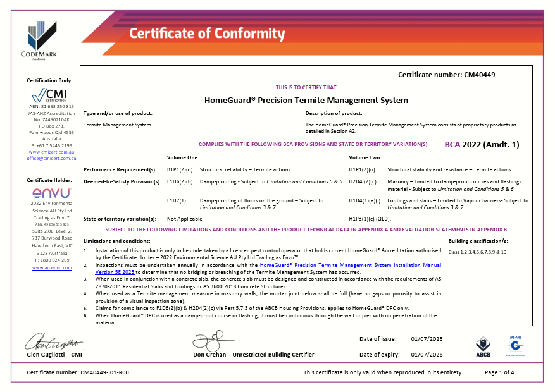The width and height of the screenshot is (555, 392).
Task: Click the Certificate of Conformity banner title
Action: [207, 34]
